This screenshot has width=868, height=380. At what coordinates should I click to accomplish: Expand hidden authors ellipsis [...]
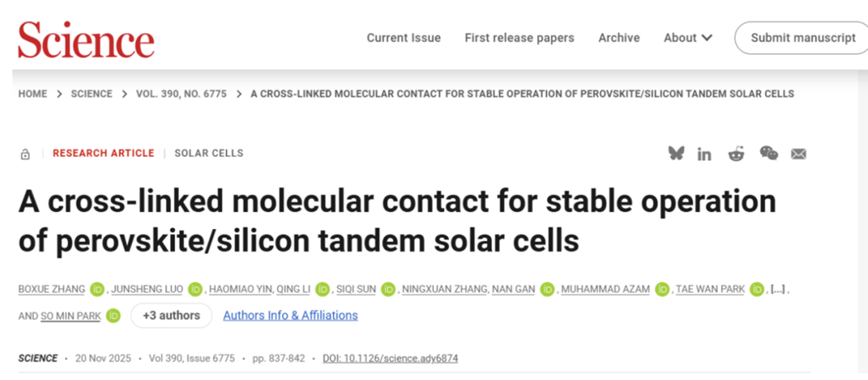coord(777,289)
